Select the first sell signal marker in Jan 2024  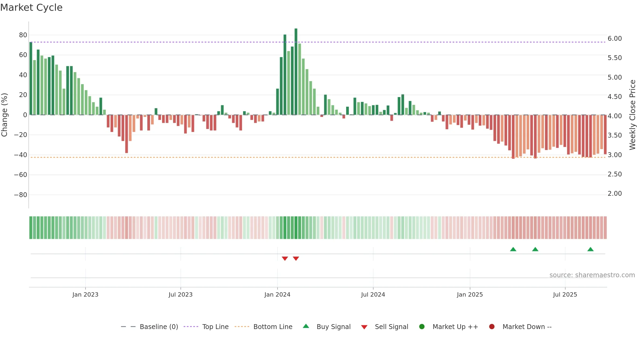tap(285, 258)
